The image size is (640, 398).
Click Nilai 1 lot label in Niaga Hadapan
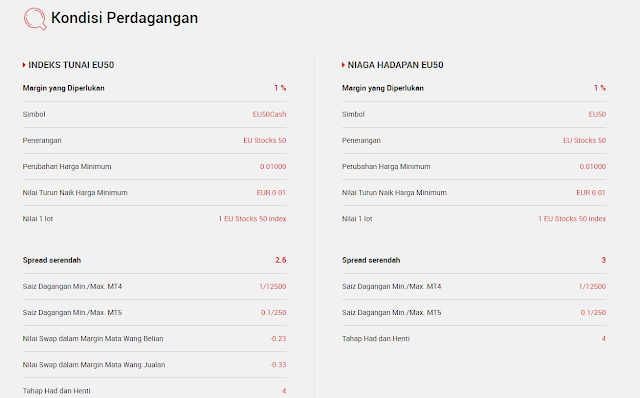pyautogui.click(x=357, y=219)
